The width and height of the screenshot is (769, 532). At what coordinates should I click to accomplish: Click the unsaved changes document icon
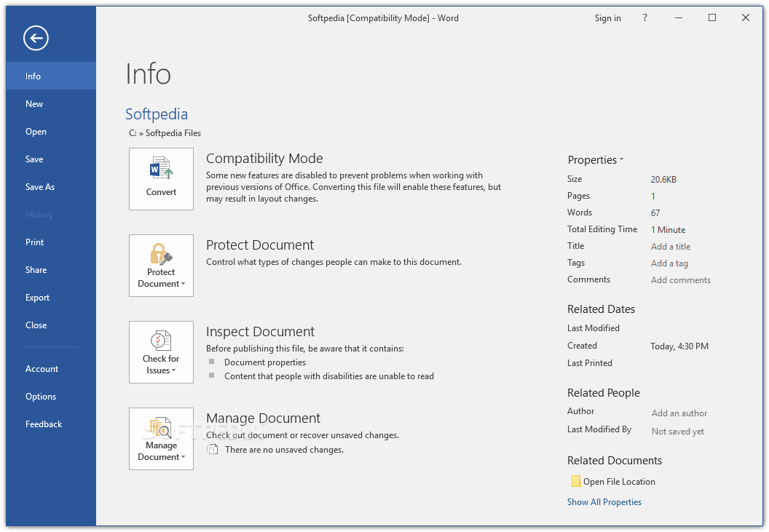tap(213, 449)
